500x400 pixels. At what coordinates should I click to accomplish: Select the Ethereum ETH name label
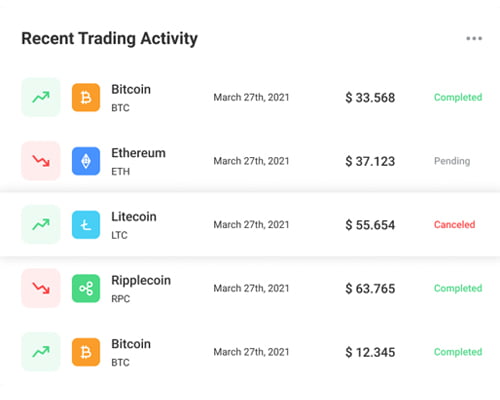pyautogui.click(x=138, y=162)
